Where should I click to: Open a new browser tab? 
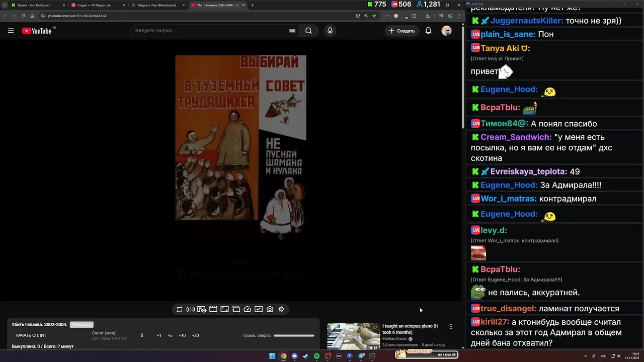[253, 5]
